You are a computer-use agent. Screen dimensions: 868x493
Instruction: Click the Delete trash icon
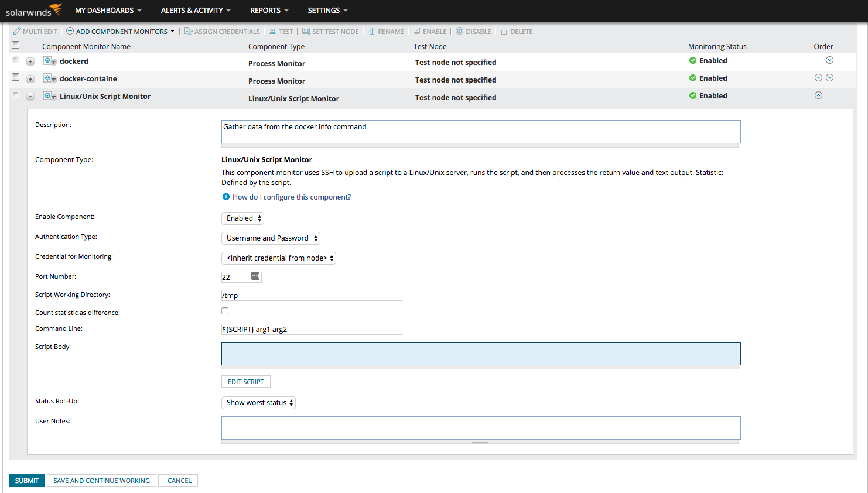coord(504,31)
